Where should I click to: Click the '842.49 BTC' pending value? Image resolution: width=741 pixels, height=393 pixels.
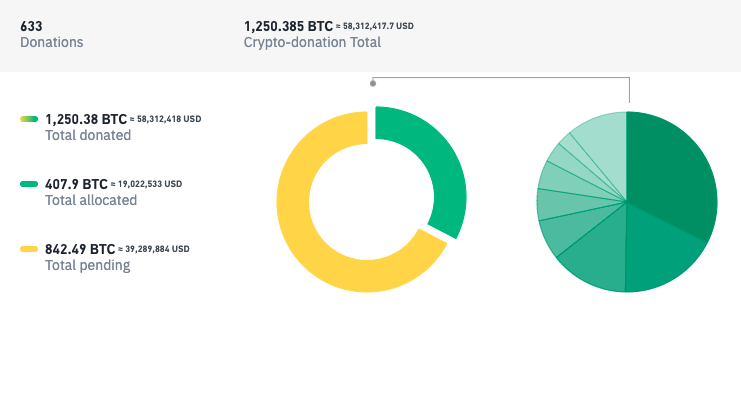coord(80,249)
